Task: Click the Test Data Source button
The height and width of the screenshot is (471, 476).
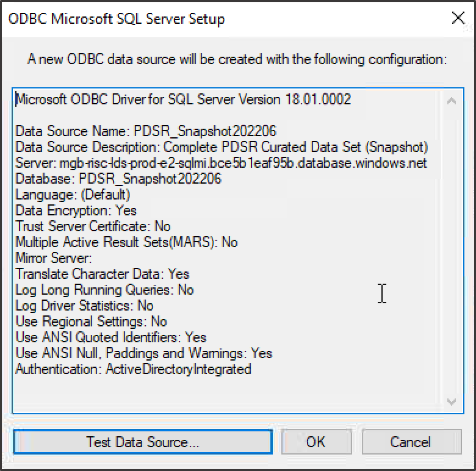Action: coord(143,442)
